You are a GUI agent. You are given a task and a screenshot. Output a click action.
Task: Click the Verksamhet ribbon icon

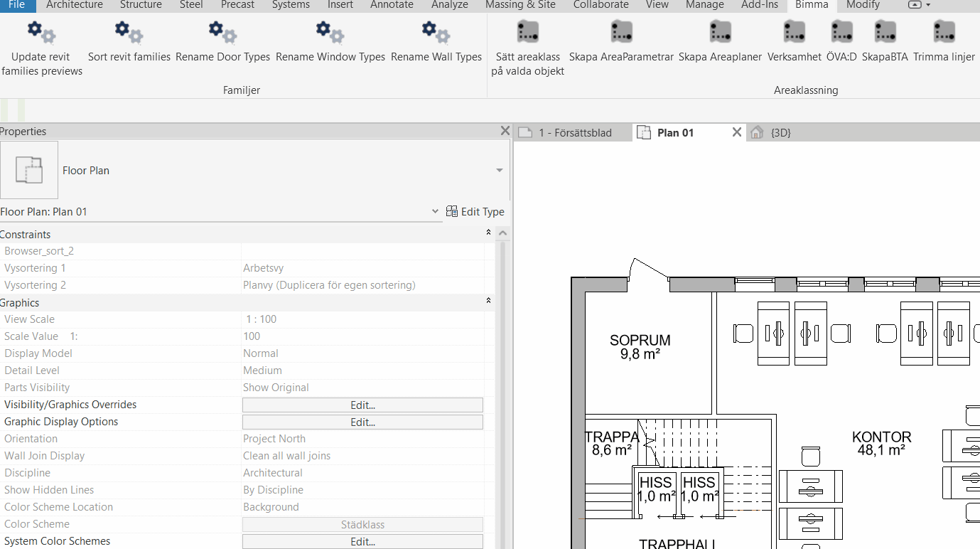click(794, 33)
